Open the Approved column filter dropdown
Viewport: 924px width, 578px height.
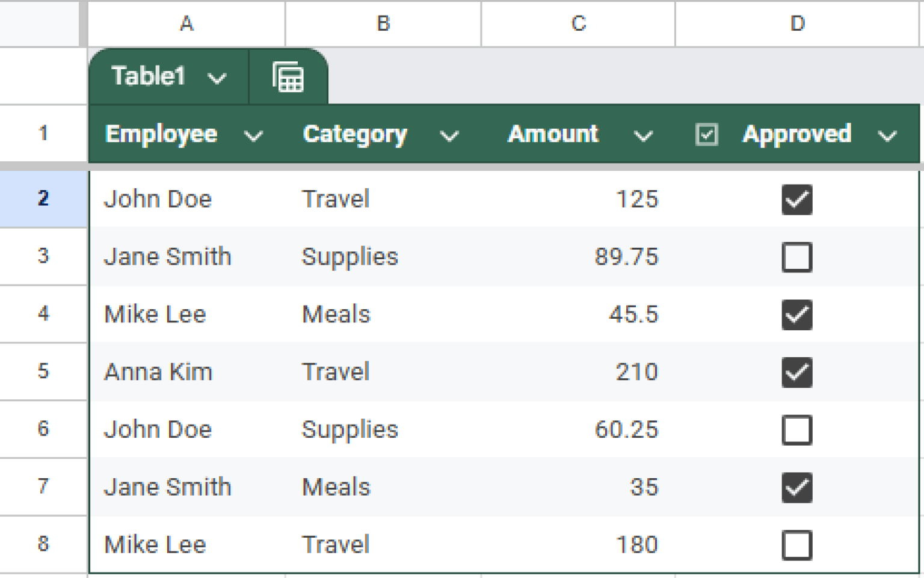[887, 135]
